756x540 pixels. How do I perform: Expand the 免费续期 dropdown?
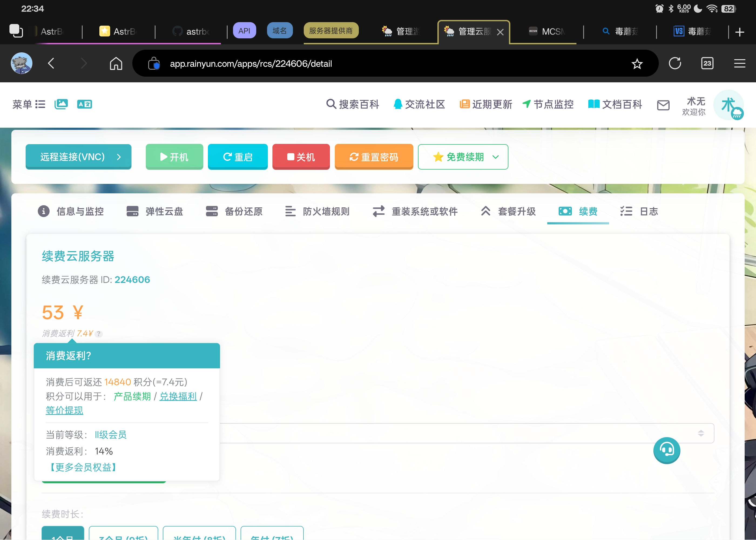495,157
